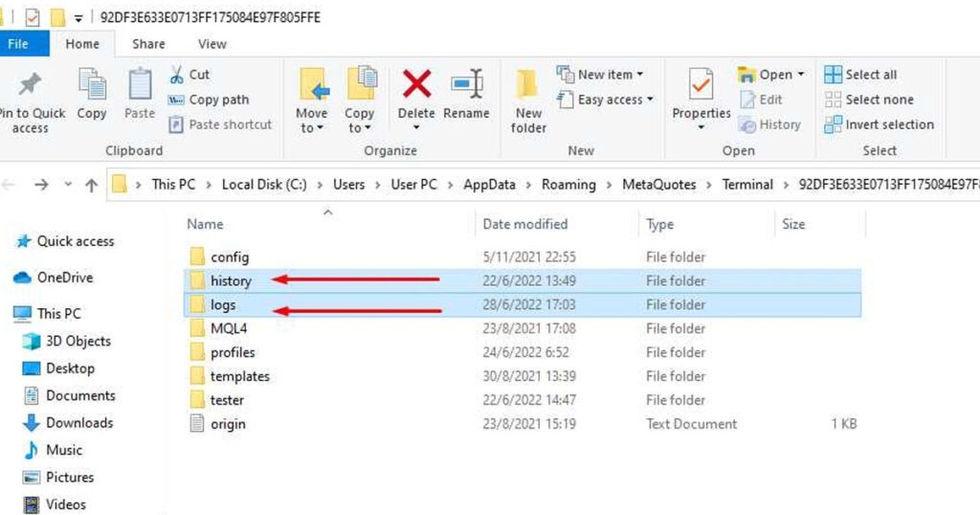Click the Roaming breadcrumb
Image resolution: width=980 pixels, height=515 pixels.
[x=568, y=185]
